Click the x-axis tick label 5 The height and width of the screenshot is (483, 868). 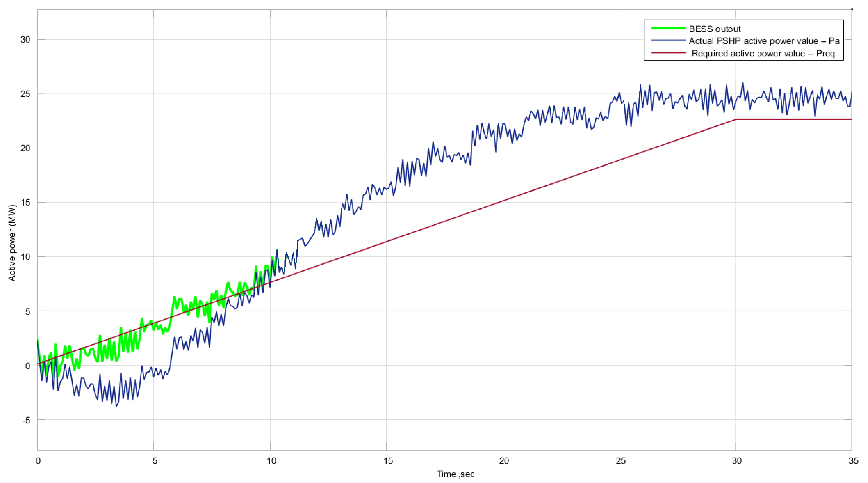(155, 461)
